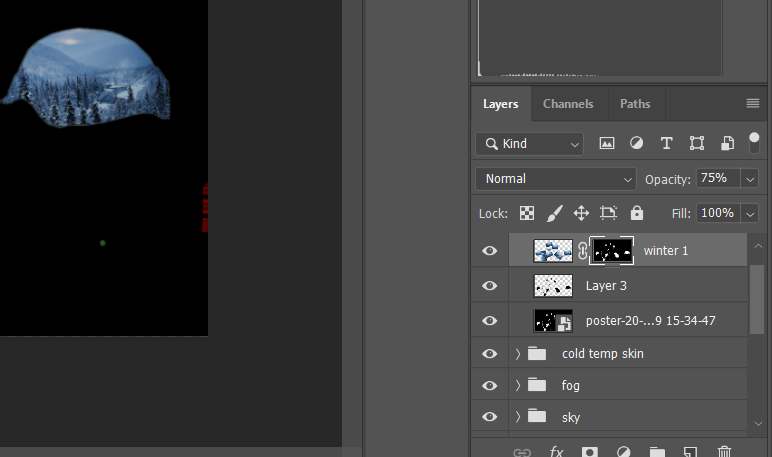Select layer named poster-20-...9 15-34-47
The image size is (772, 457).
pos(650,321)
